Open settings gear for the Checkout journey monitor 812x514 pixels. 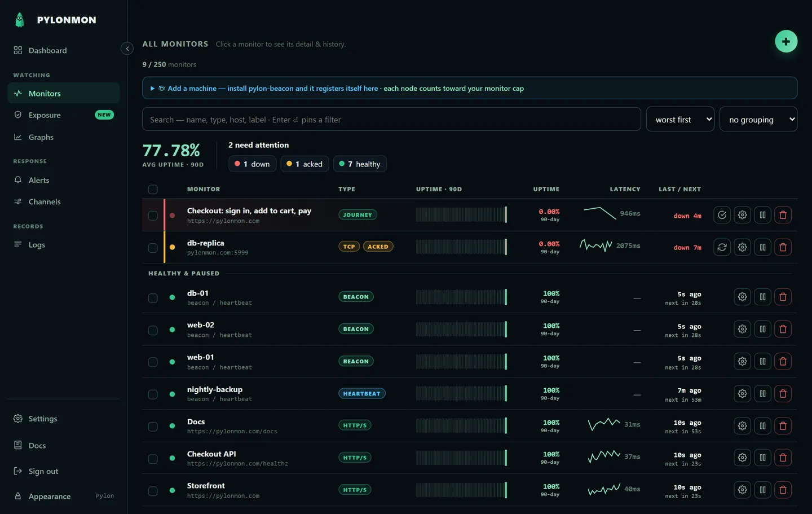coord(742,215)
